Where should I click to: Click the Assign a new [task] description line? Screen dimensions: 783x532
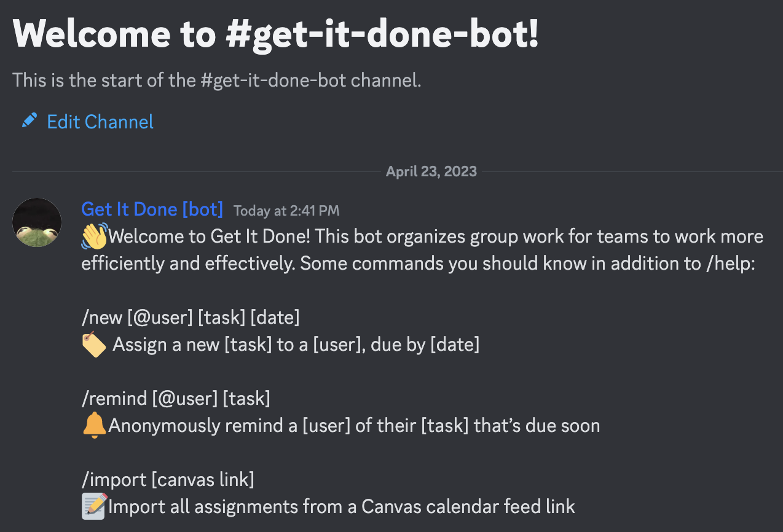pos(296,345)
